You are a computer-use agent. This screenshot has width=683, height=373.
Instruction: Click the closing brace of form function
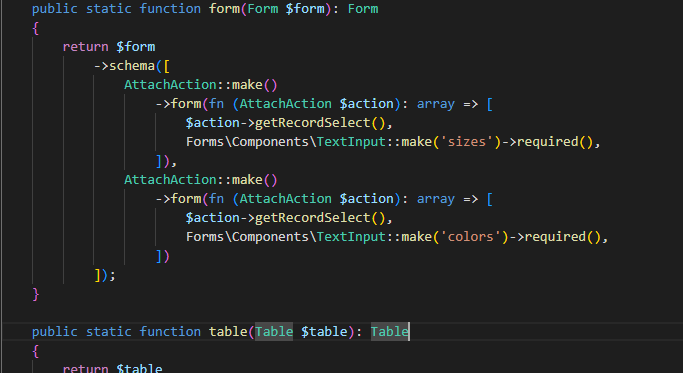(36, 294)
